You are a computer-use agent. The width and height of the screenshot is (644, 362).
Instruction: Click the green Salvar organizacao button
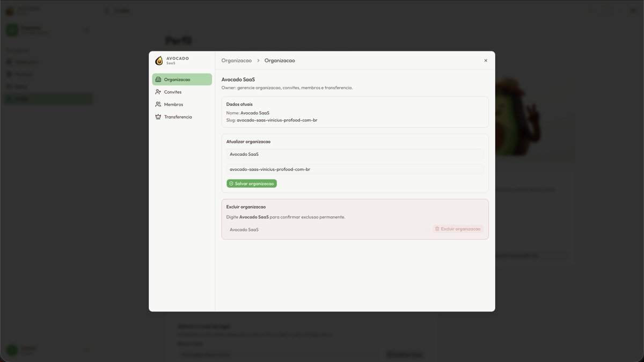point(252,184)
